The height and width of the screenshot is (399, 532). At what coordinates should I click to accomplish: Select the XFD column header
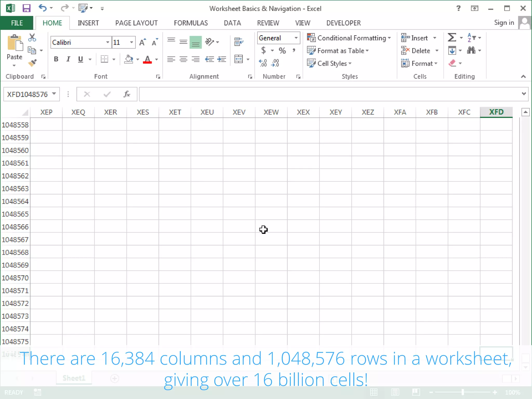click(x=496, y=112)
